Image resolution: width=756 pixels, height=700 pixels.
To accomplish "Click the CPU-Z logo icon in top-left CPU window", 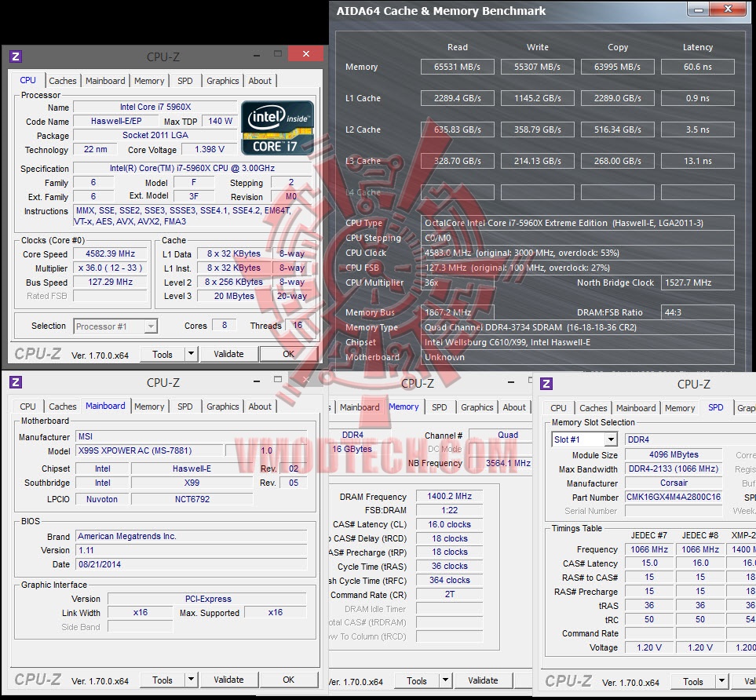I will (16, 57).
